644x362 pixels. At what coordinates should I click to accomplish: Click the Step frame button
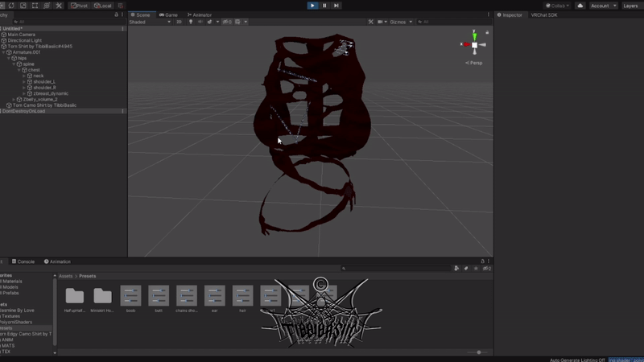coord(336,6)
